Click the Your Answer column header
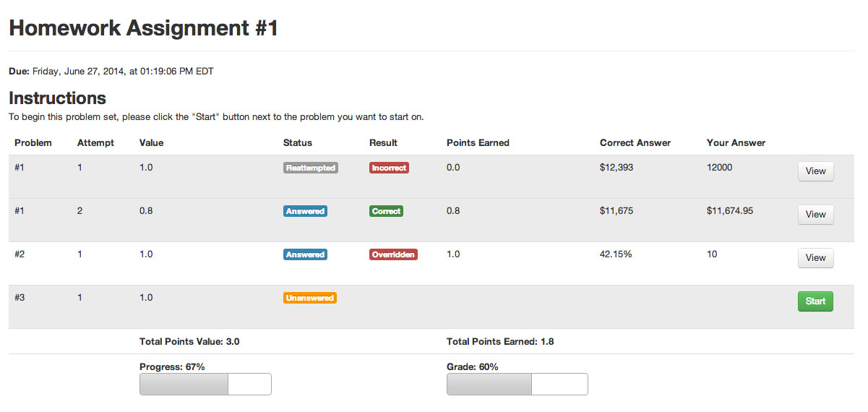 (736, 143)
